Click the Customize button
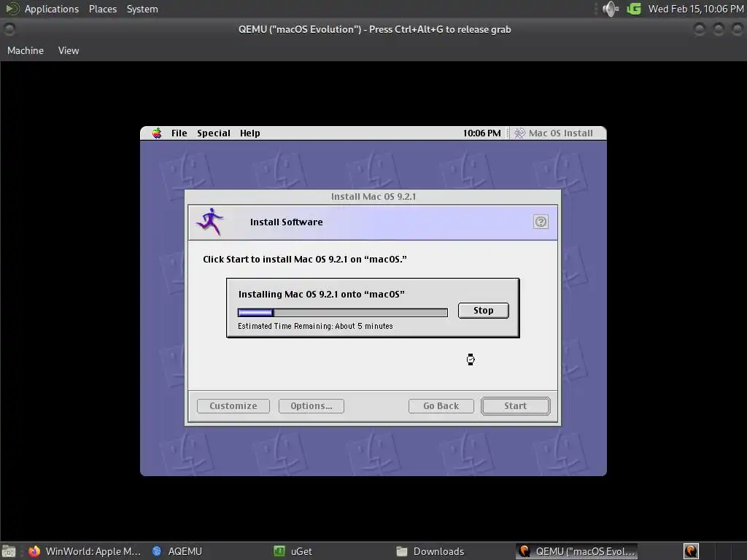 click(x=233, y=405)
